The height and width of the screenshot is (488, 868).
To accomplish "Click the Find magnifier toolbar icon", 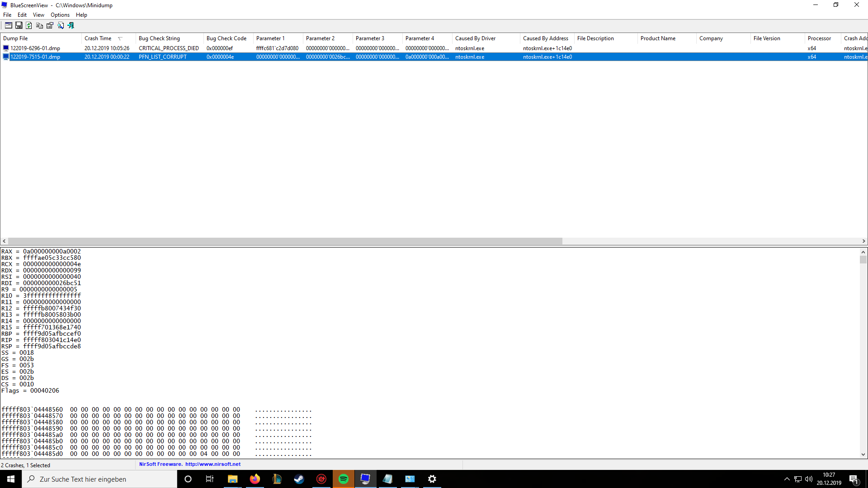I will [61, 25].
